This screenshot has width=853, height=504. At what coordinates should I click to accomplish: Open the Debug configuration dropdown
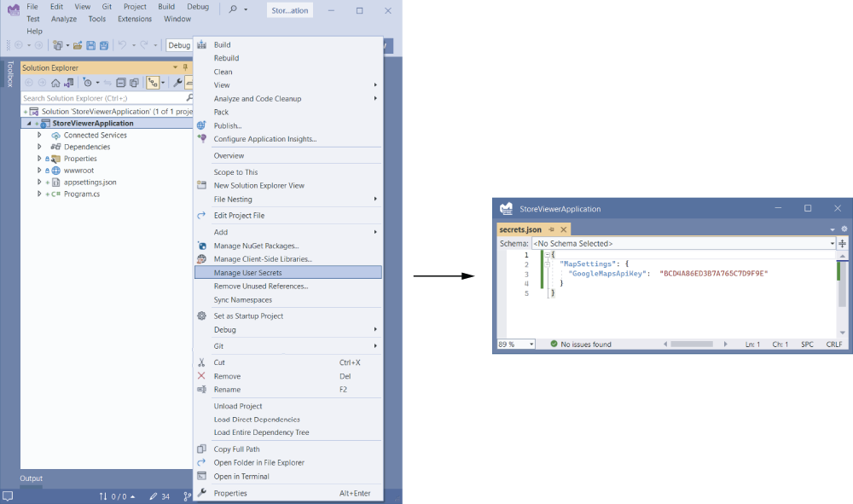[179, 45]
